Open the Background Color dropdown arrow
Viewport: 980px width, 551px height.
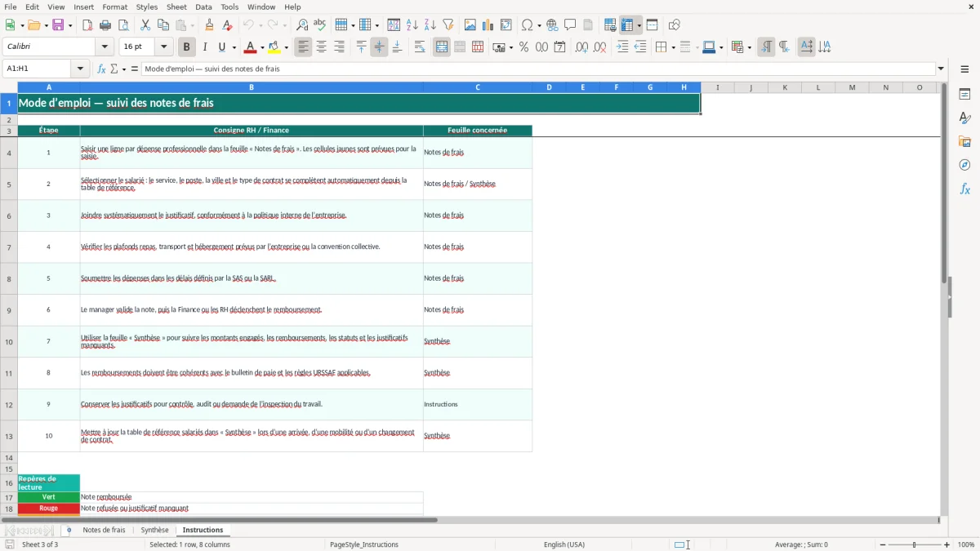[287, 47]
